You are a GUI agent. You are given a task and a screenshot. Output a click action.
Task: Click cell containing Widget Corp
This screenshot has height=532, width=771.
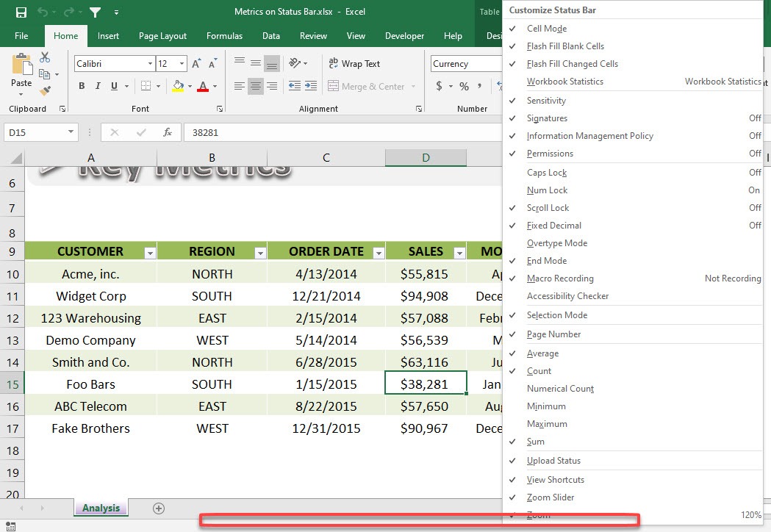pos(91,296)
